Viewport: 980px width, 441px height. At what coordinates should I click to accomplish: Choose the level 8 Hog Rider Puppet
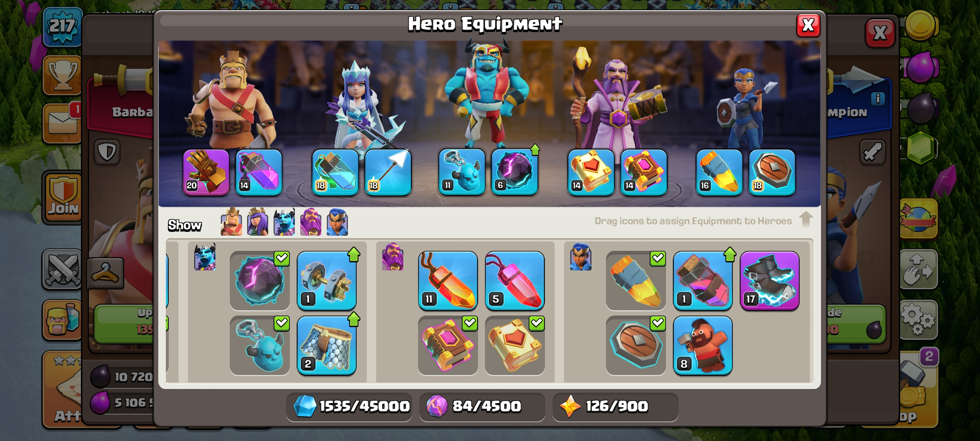(702, 345)
